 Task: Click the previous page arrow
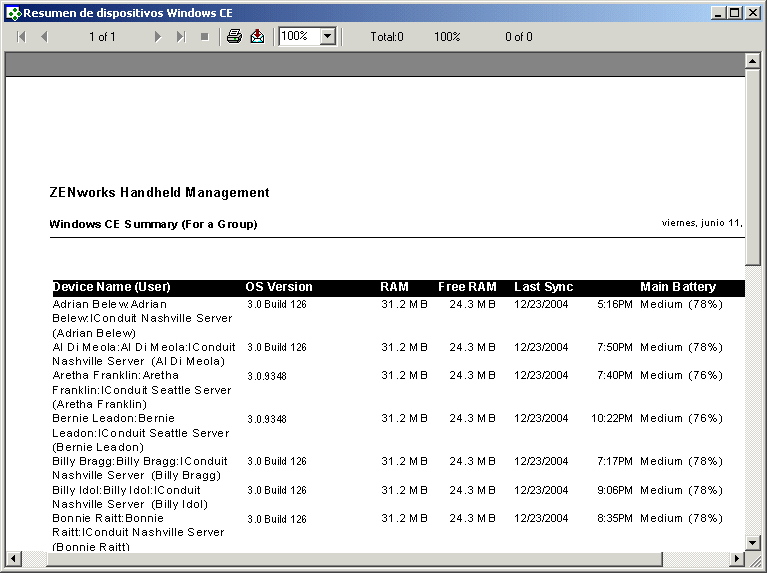[43, 37]
